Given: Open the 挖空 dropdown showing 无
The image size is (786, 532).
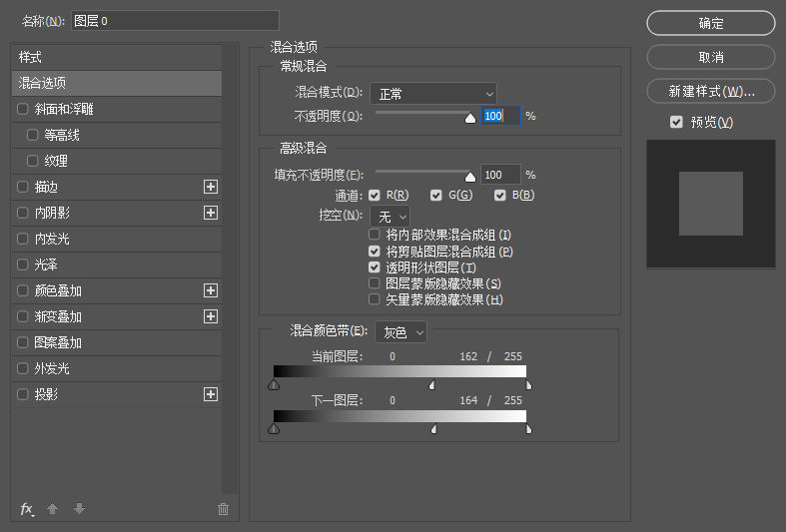Looking at the screenshot, I should [x=390, y=217].
